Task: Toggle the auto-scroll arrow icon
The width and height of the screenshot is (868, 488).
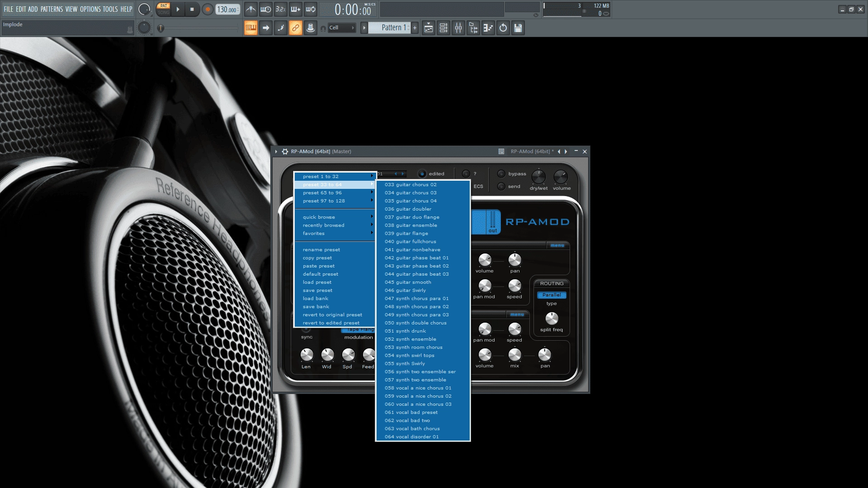Action: (266, 28)
